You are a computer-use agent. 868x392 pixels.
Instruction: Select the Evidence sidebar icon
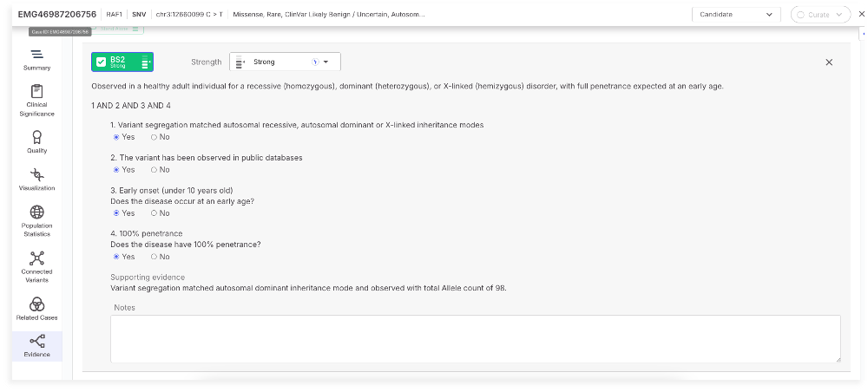tap(36, 346)
